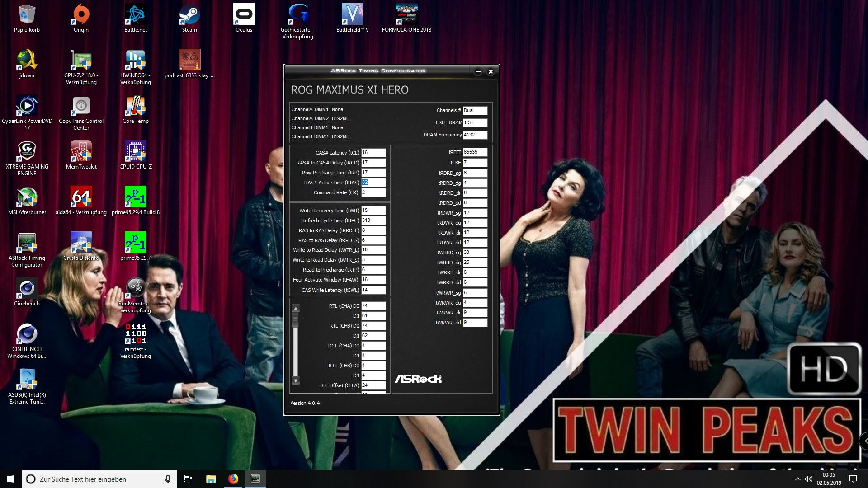Select the aida64 shortcut icon
Screen dimensions: 868x488
coord(81,201)
